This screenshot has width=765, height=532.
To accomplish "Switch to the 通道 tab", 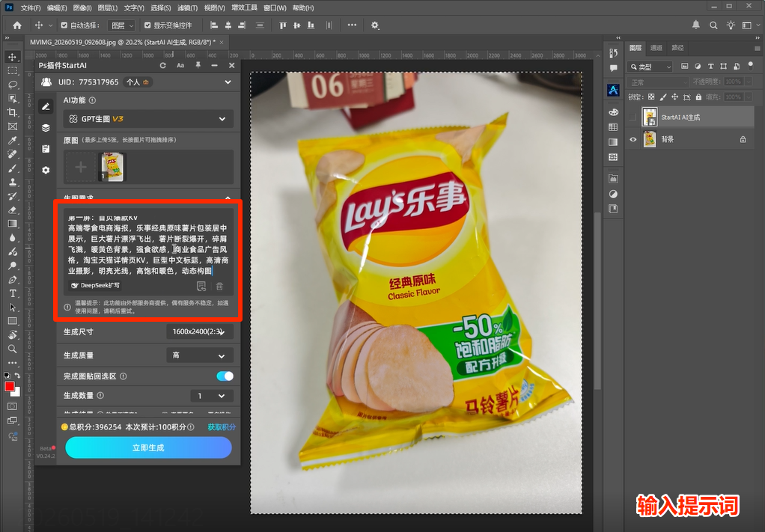I will coord(656,48).
